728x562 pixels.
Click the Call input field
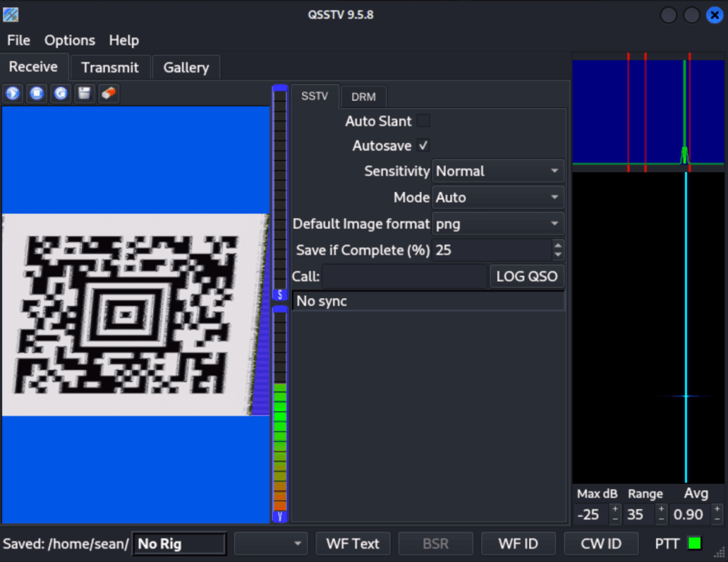point(404,276)
